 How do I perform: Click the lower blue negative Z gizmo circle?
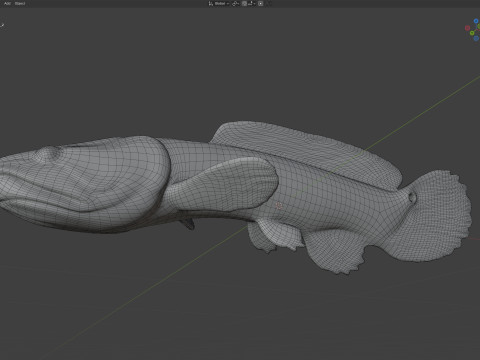[x=476, y=38]
